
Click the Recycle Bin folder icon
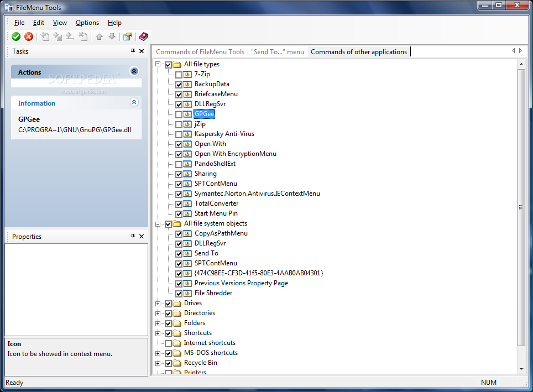pos(177,363)
